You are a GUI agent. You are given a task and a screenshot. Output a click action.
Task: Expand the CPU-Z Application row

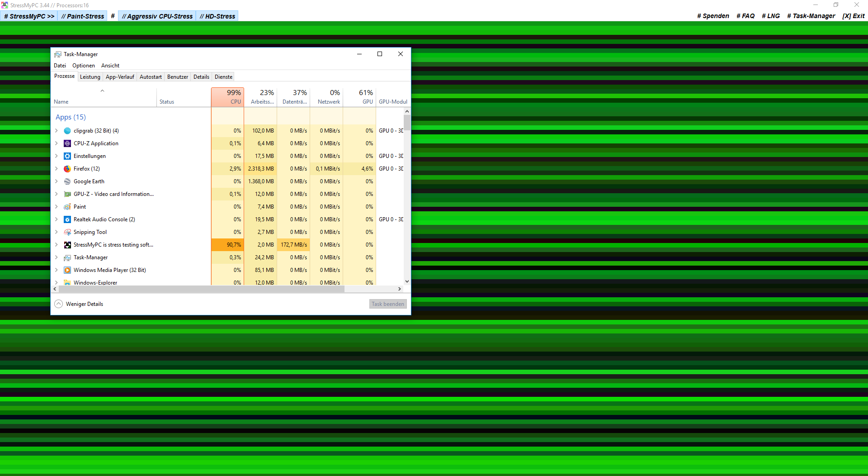coord(57,143)
